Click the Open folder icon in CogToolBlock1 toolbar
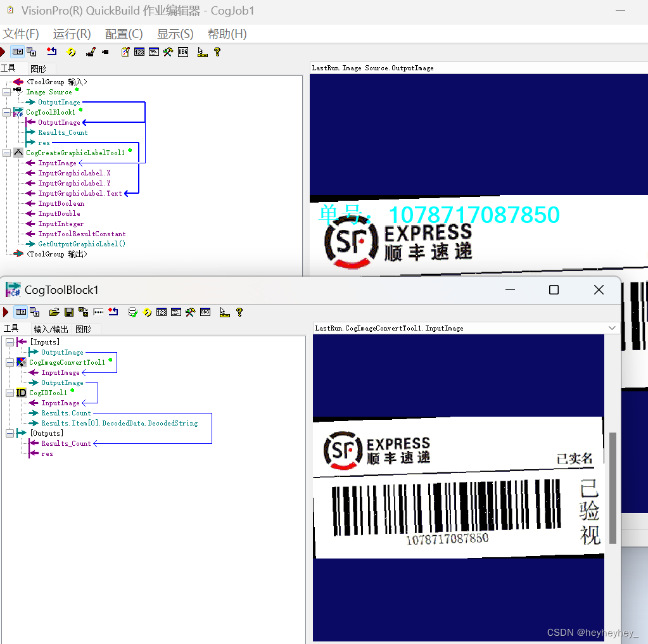This screenshot has width=648, height=644. [x=54, y=312]
